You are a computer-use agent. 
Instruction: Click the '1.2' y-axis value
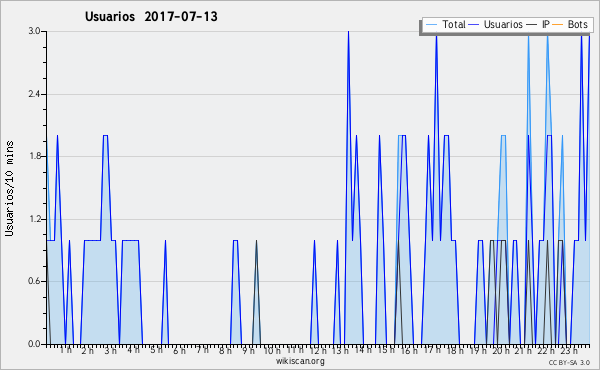34,219
